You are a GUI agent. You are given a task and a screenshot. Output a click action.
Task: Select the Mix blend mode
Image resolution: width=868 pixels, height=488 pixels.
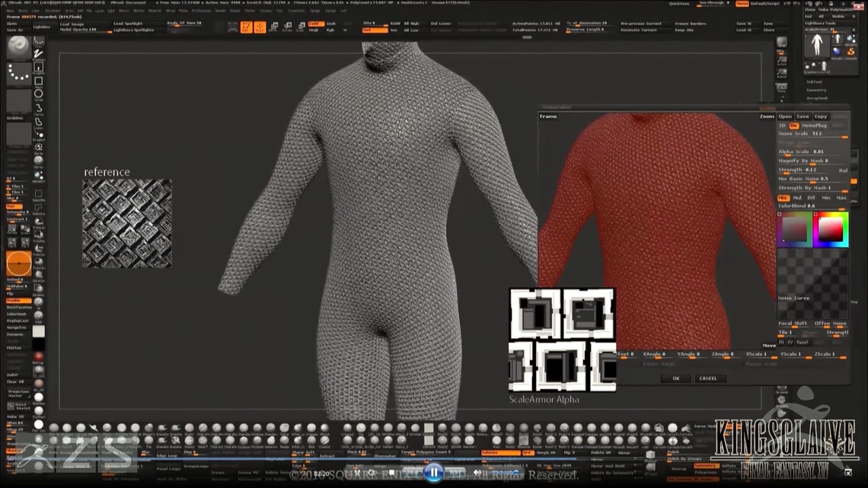[x=783, y=197]
